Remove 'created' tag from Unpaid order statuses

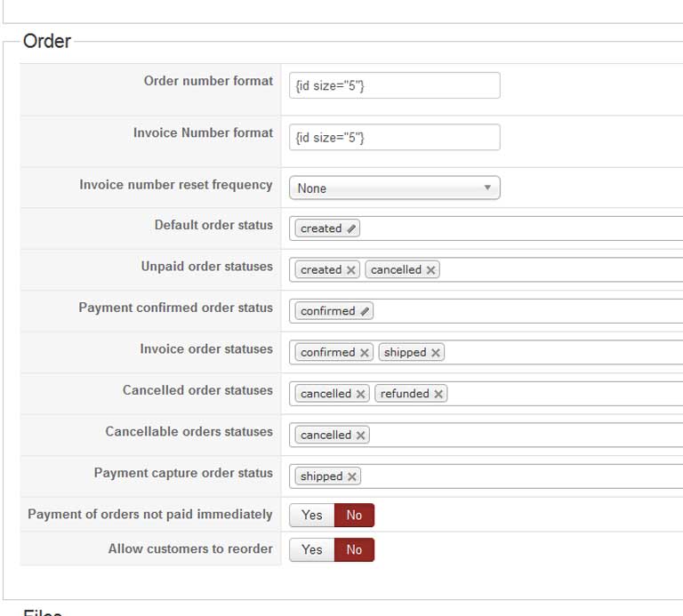[351, 270]
